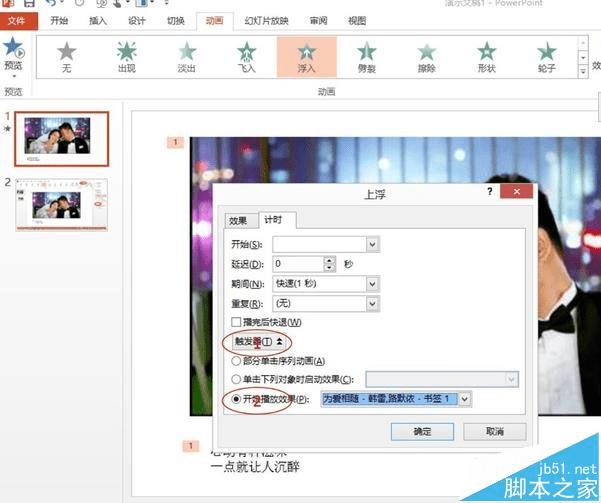
Task: Click the save icon in quick access toolbar
Action: (x=29, y=3)
